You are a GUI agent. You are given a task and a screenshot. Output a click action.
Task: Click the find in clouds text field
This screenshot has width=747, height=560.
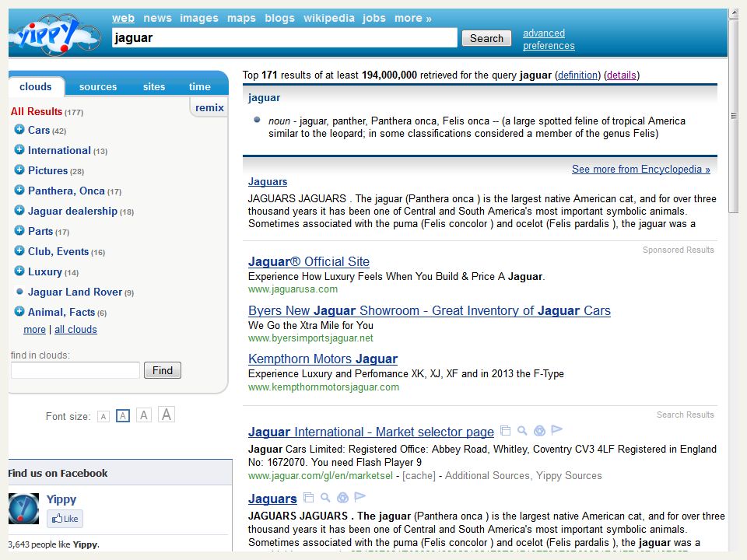75,370
